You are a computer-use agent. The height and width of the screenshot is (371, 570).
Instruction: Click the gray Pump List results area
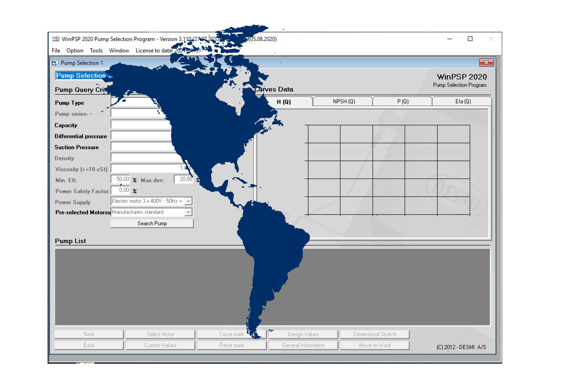click(x=272, y=287)
